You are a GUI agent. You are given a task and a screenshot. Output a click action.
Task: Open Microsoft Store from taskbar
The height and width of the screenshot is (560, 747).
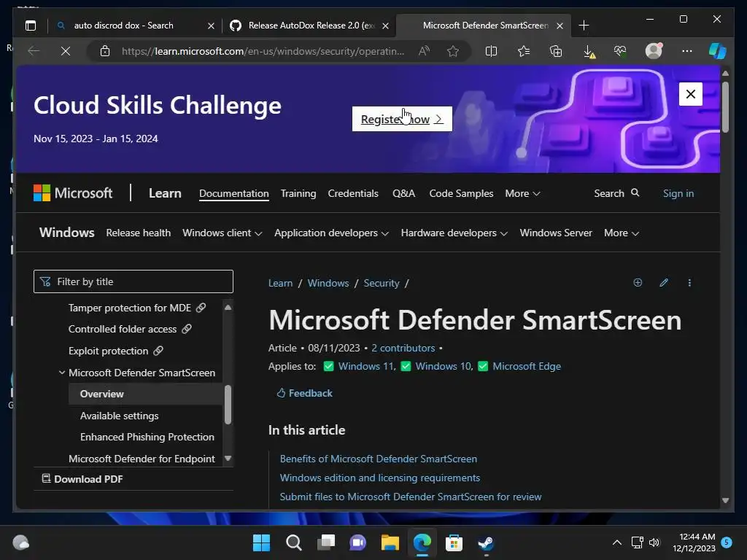click(454, 542)
